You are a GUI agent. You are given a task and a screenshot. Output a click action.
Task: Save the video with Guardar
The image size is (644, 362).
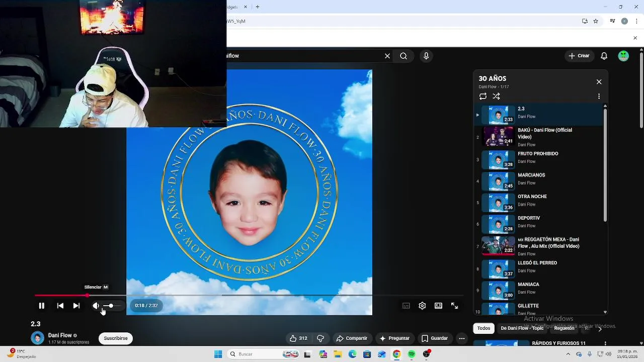[435, 338]
